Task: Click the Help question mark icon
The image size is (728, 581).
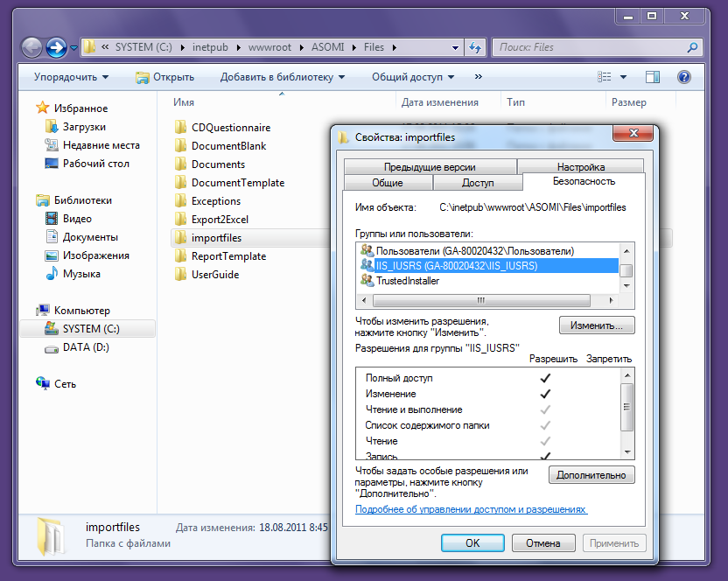Action: click(x=684, y=77)
